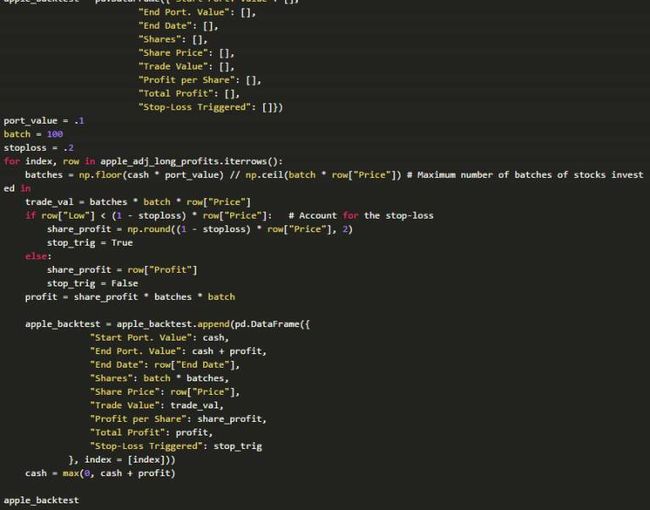Click the 'port_value = .1' assignment
This screenshot has height=510, width=650.
[x=44, y=121]
